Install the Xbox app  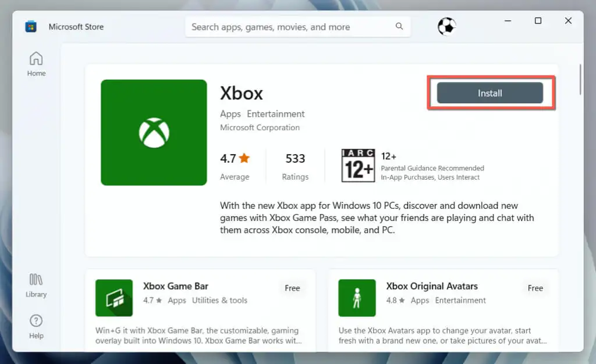[490, 93]
